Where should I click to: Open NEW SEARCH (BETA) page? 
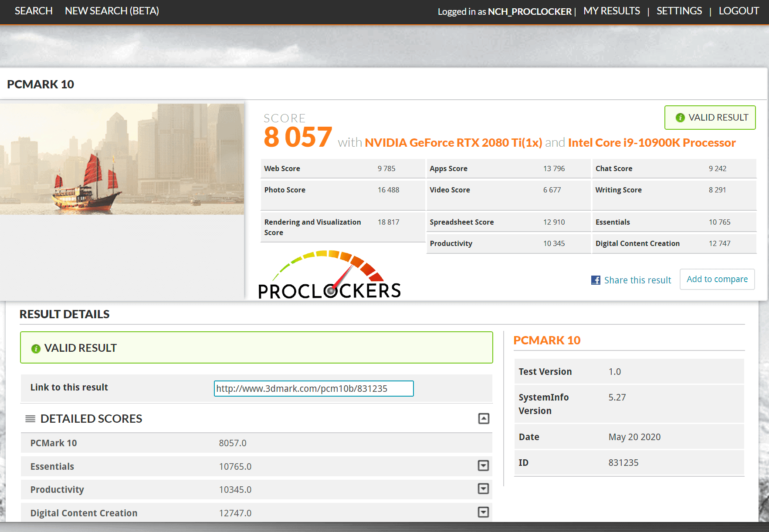pos(112,11)
